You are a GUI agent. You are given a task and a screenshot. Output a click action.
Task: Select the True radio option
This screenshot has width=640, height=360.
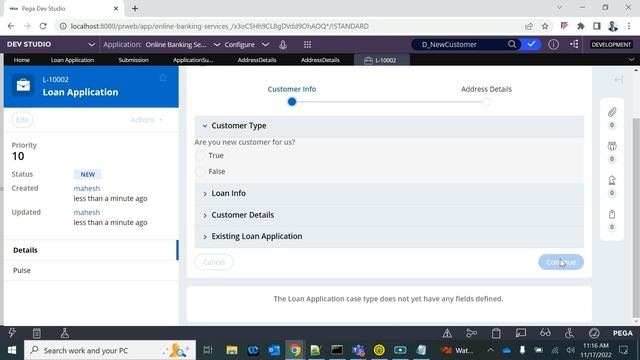200,156
